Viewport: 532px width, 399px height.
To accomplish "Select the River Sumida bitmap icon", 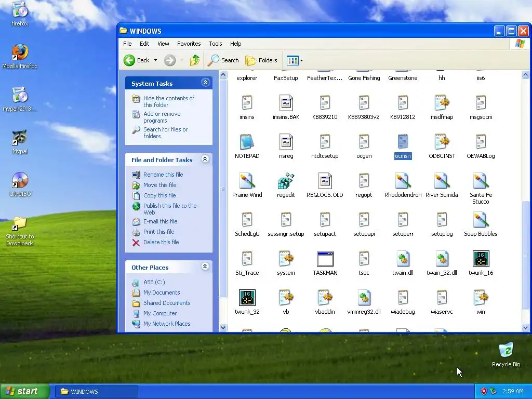I will (442, 181).
